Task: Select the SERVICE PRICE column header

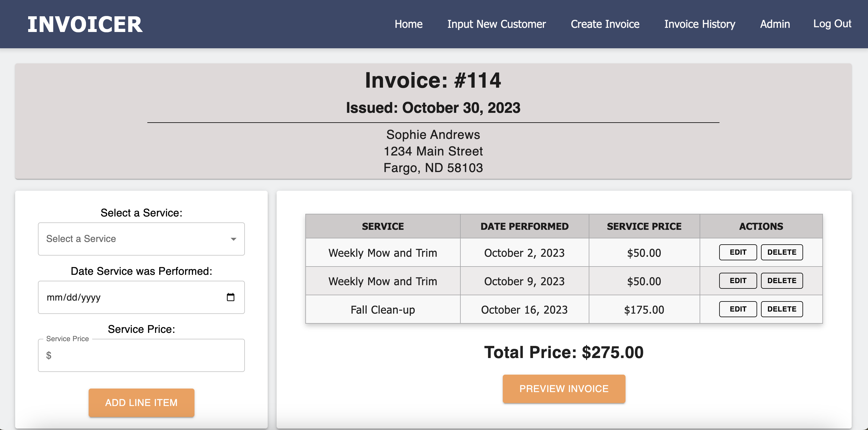Action: point(644,226)
